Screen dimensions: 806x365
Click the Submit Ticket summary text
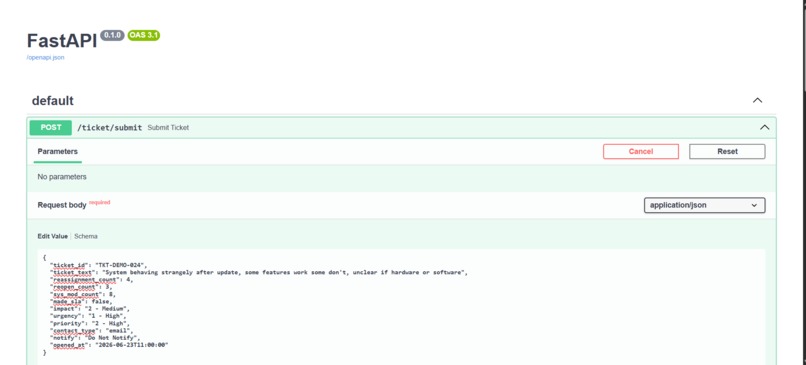(x=168, y=127)
